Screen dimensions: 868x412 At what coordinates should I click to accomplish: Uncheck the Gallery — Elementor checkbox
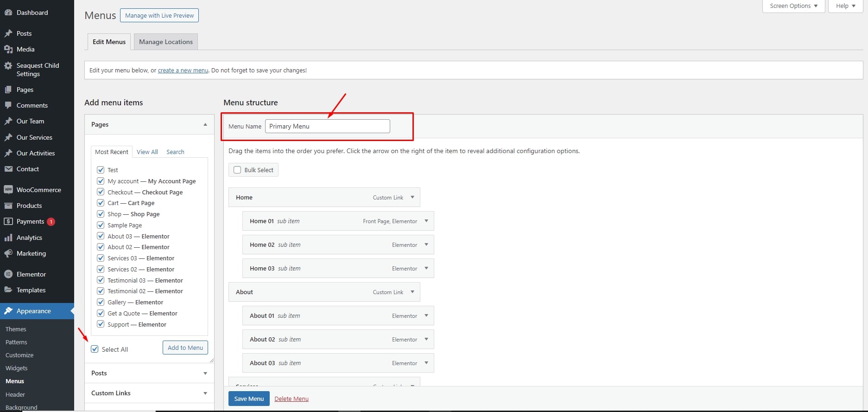tap(101, 302)
